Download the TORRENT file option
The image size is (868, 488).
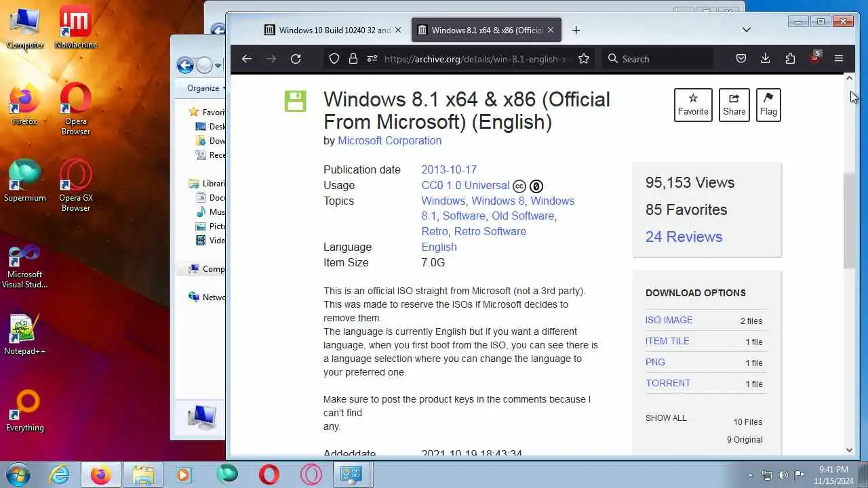click(x=668, y=383)
